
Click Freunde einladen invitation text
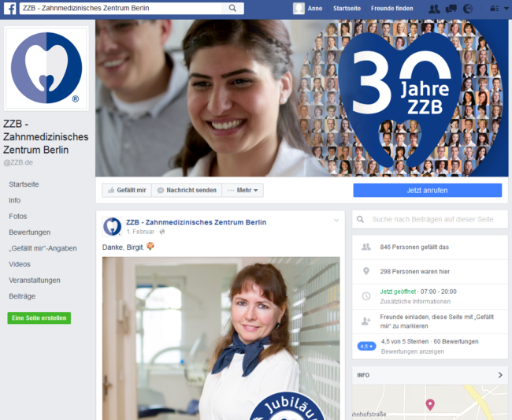click(x=437, y=322)
